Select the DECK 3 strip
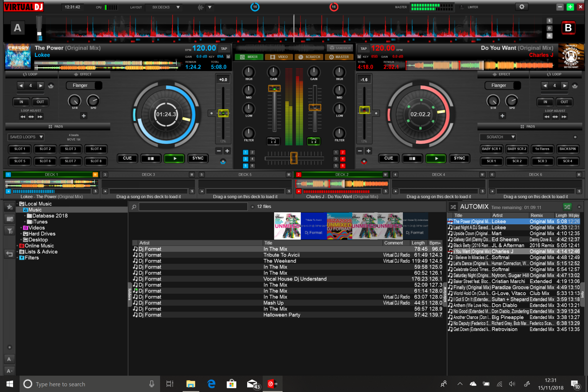 pyautogui.click(x=148, y=175)
